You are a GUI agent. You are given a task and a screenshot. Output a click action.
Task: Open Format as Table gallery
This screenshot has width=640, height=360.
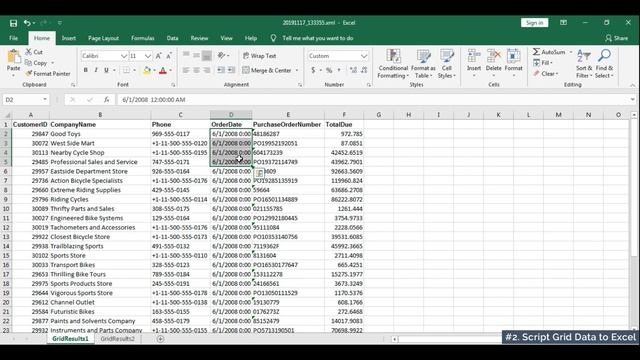point(423,64)
